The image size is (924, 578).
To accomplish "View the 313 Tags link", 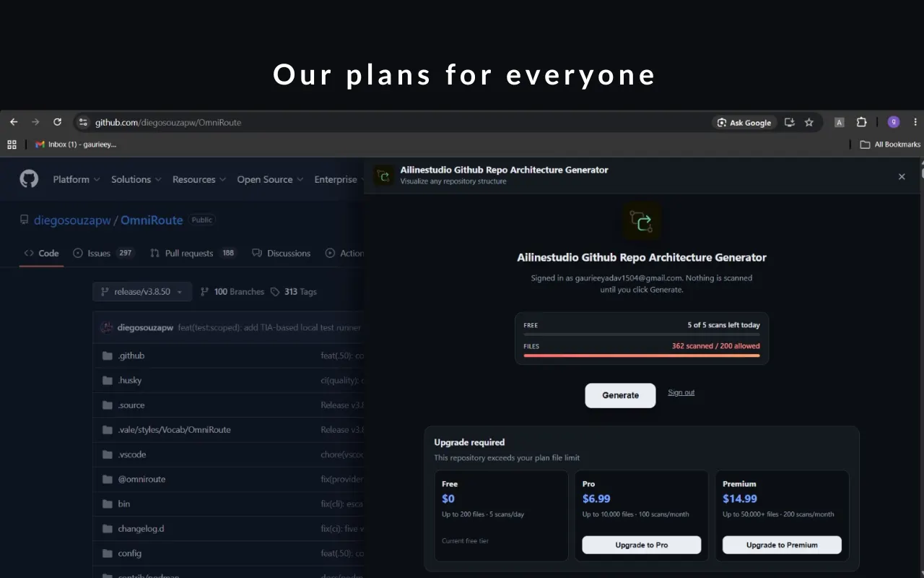I will (x=294, y=292).
